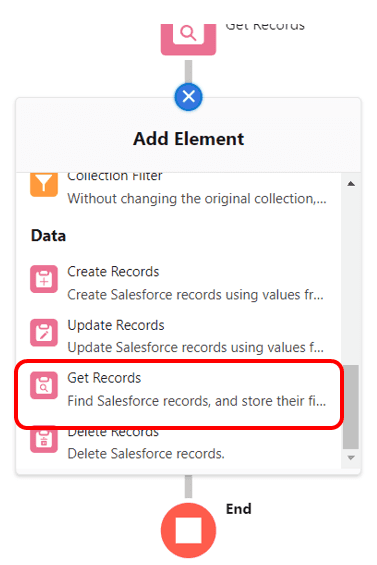Choose Delete Records from the list

178,442
